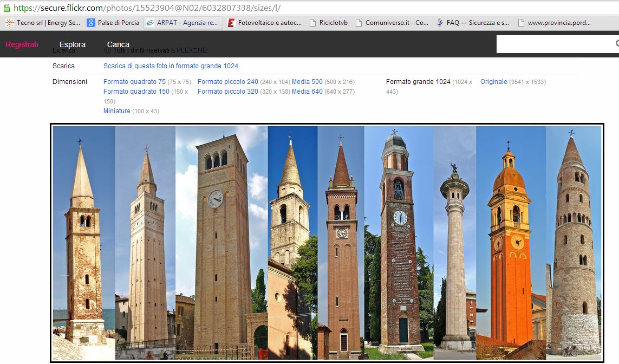Image resolution: width=619 pixels, height=364 pixels.
Task: Click the browser address bar URL
Action: (147, 8)
